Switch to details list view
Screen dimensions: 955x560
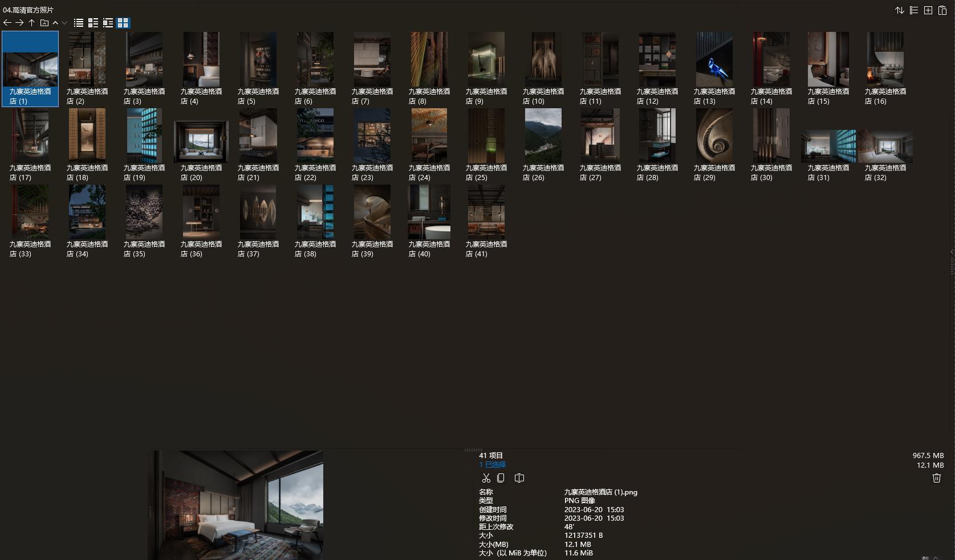tap(93, 23)
